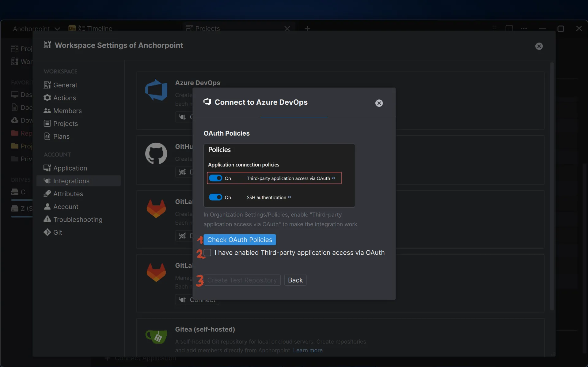Tick the 'I have enabled Third-party application access' checkbox

207,253
